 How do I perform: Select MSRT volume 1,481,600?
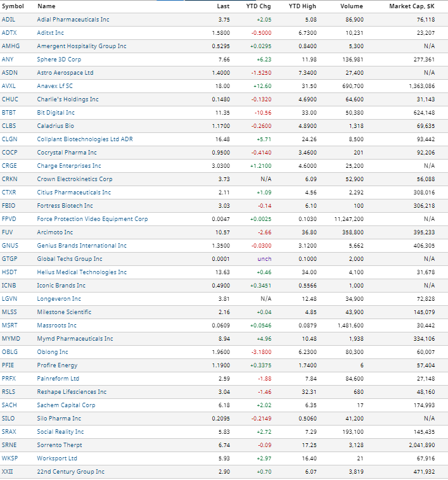point(350,325)
